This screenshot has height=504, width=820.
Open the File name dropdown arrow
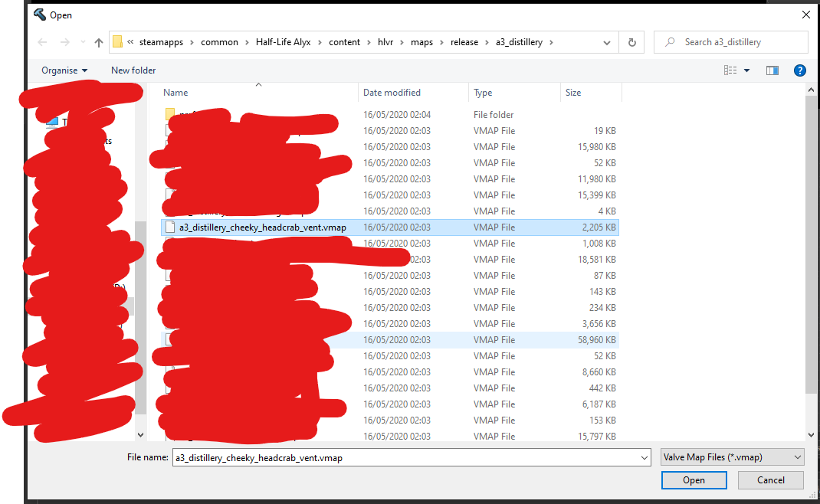pos(645,457)
